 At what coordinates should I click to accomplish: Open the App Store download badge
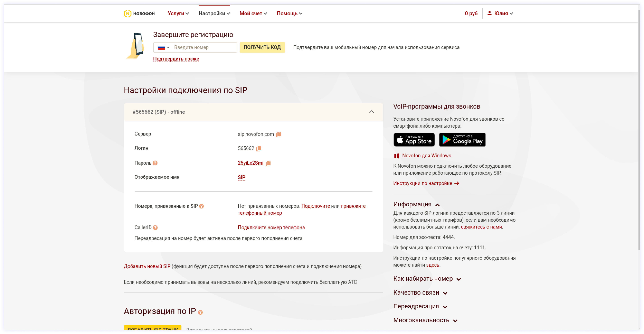tap(414, 140)
